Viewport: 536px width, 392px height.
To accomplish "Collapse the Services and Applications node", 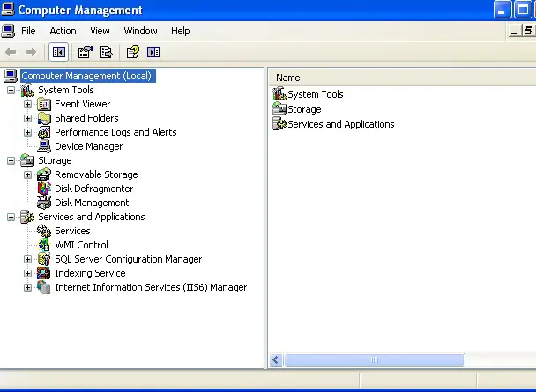I will [11, 217].
